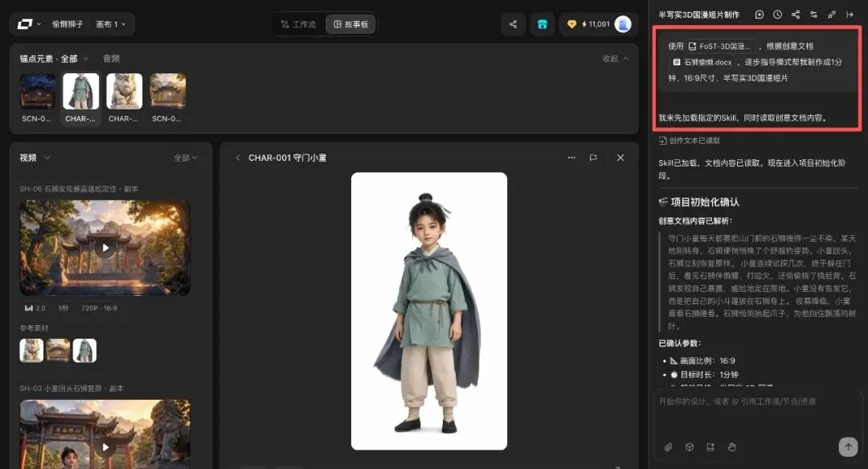Switch to the 工作流 tab
The height and width of the screenshot is (469, 868).
point(298,24)
